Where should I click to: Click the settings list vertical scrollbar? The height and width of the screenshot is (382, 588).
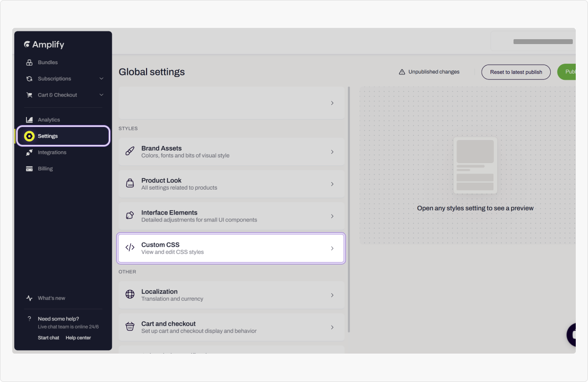(x=349, y=210)
